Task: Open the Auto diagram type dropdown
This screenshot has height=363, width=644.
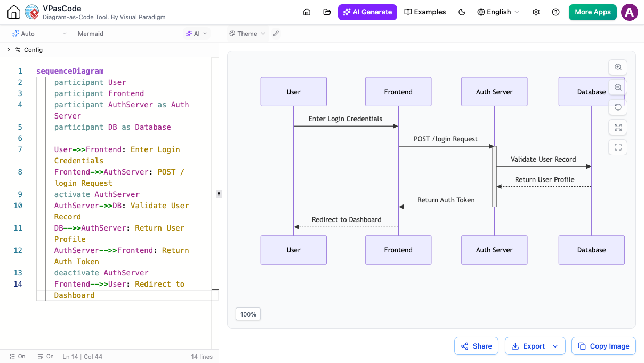Action: click(39, 34)
